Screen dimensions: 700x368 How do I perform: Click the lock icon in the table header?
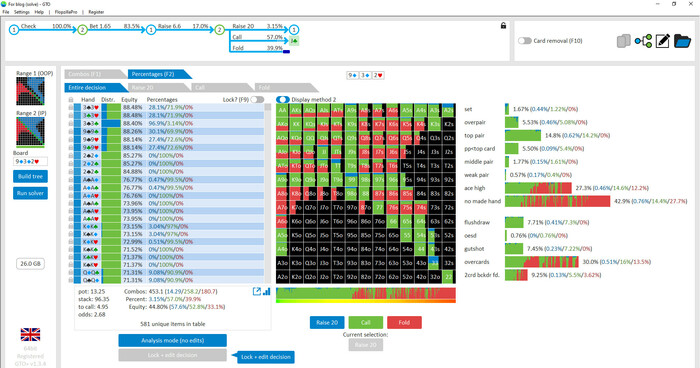tap(71, 100)
